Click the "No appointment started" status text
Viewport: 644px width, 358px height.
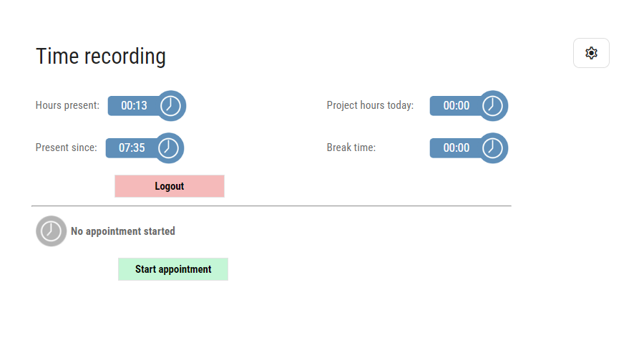click(x=123, y=231)
